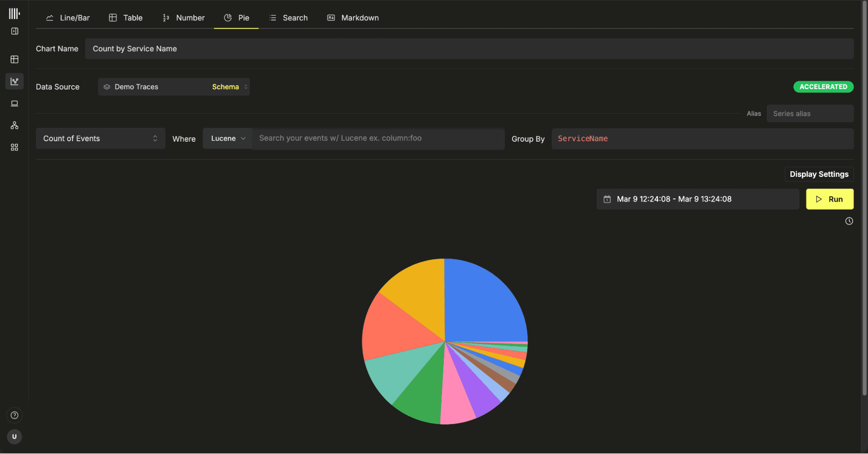
Task: Click the HyperDX logo icon
Action: point(14,13)
